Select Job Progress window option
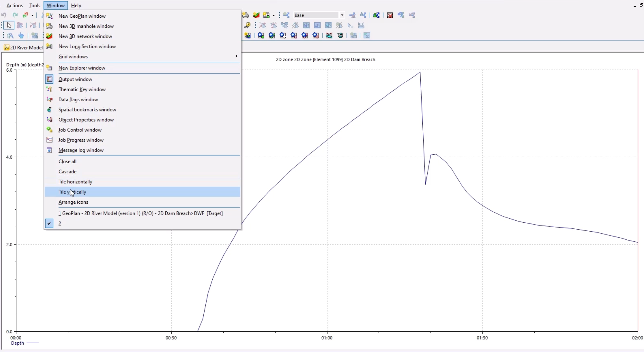 pyautogui.click(x=81, y=140)
